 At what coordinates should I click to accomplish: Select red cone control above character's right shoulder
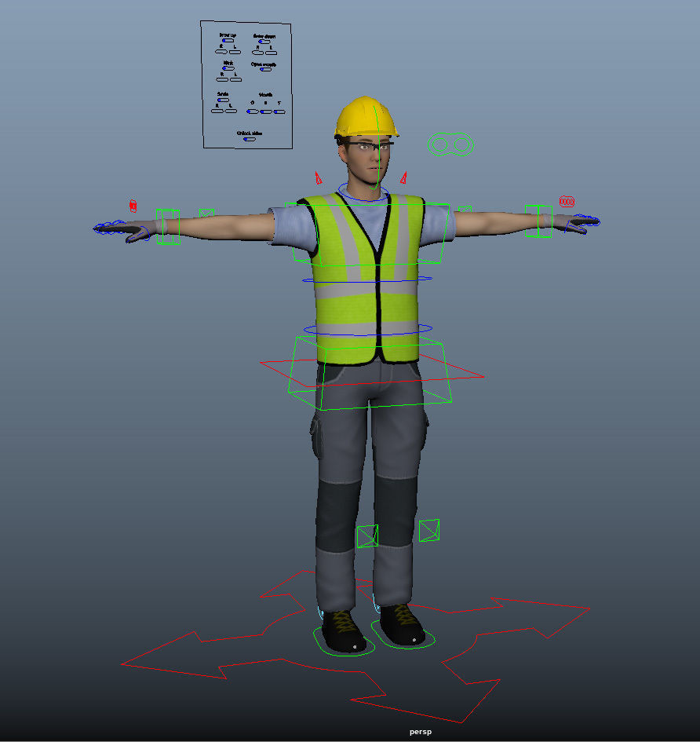[x=319, y=178]
